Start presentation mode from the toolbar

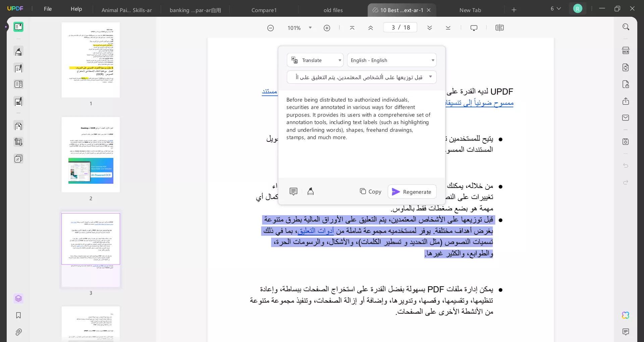pyautogui.click(x=474, y=27)
